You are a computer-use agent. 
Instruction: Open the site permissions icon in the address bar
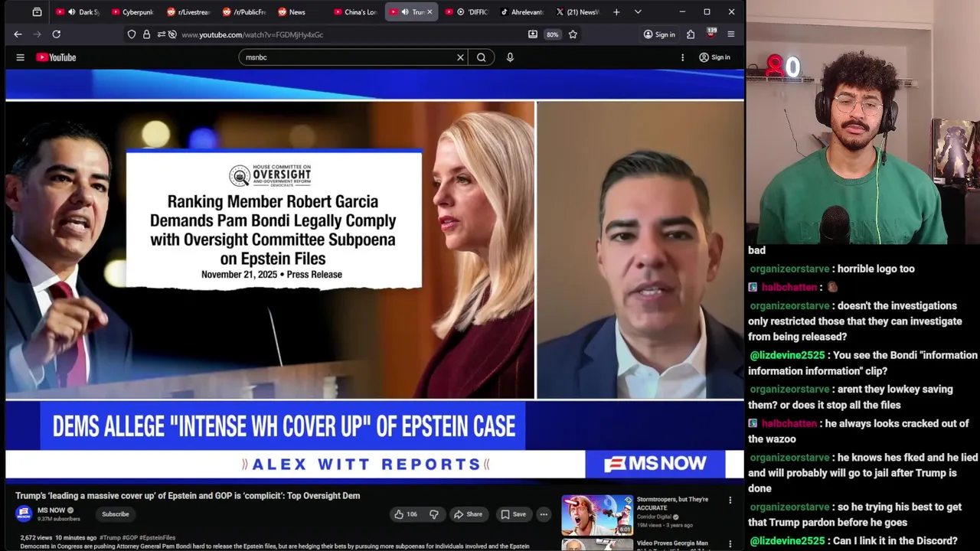click(x=160, y=34)
